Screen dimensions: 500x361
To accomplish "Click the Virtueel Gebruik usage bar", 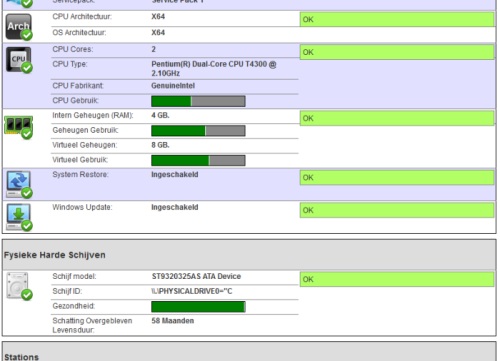I will (x=198, y=160).
